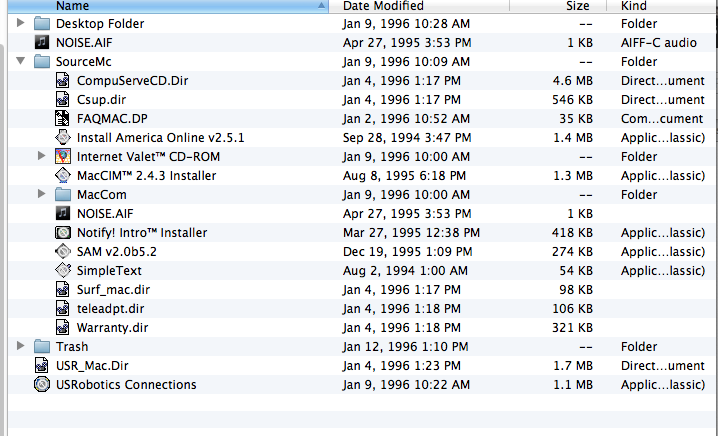Screen dimensions: 718x436
Task: Click the date Jan 12, 1996 1:10 PM
Action: [406, 347]
